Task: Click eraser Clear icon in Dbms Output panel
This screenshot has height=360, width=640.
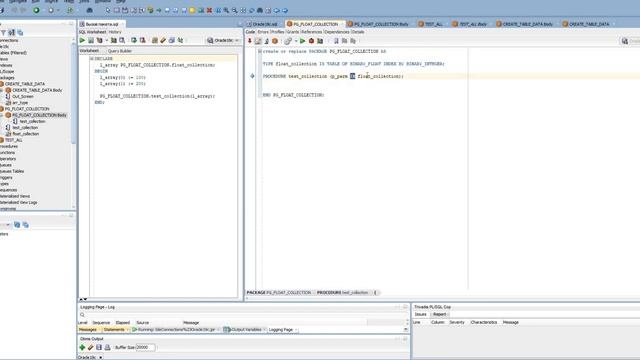Action: 91,347
